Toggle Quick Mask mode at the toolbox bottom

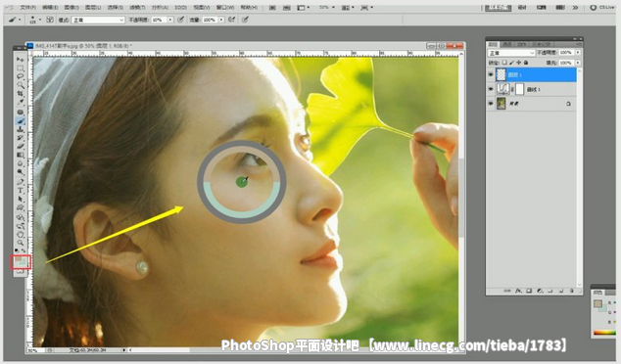pos(20,272)
